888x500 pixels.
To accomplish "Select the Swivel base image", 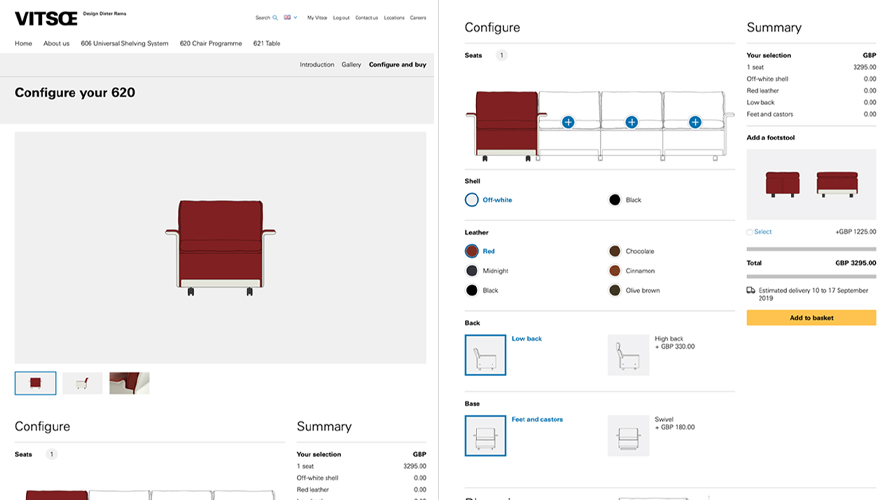I will [x=628, y=435].
